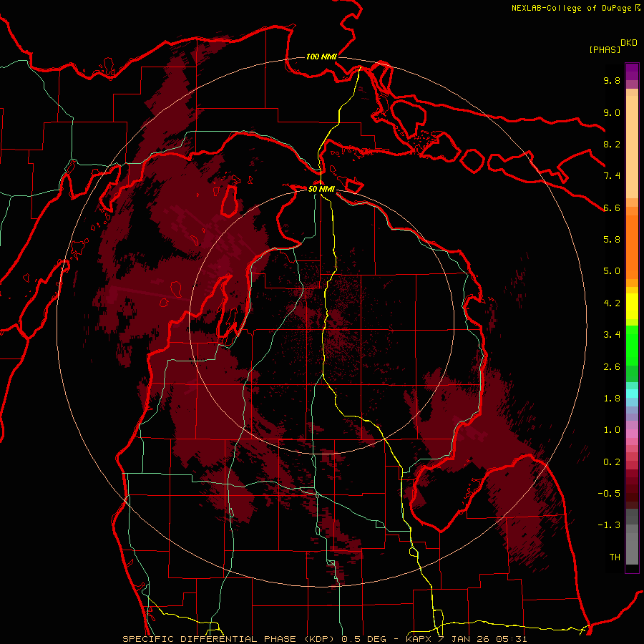
Task: Select the 50 NMI range ring label
Action: tap(321, 189)
